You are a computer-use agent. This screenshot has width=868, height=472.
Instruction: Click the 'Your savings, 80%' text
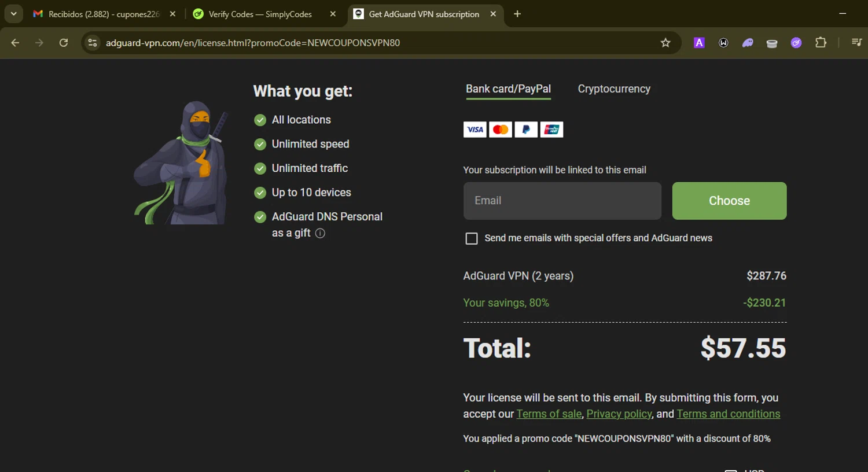pyautogui.click(x=506, y=303)
